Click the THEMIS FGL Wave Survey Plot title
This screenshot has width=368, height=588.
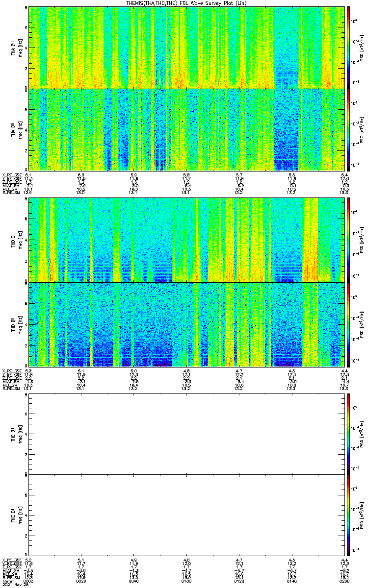186,3
